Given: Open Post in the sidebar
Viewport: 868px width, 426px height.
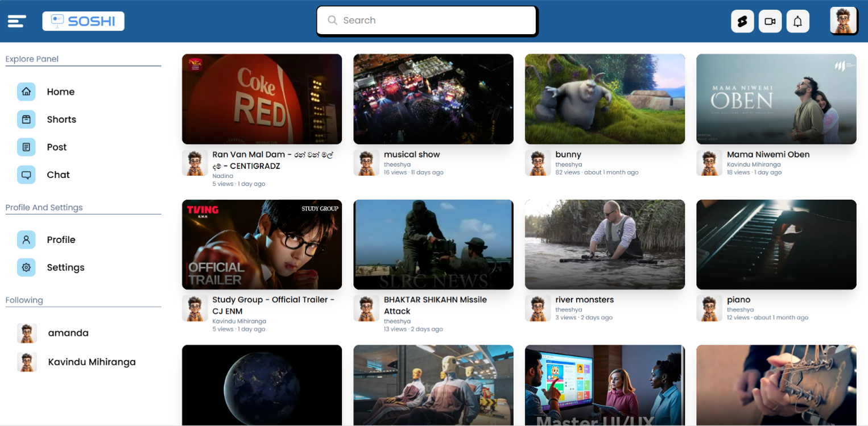Looking at the screenshot, I should point(57,147).
